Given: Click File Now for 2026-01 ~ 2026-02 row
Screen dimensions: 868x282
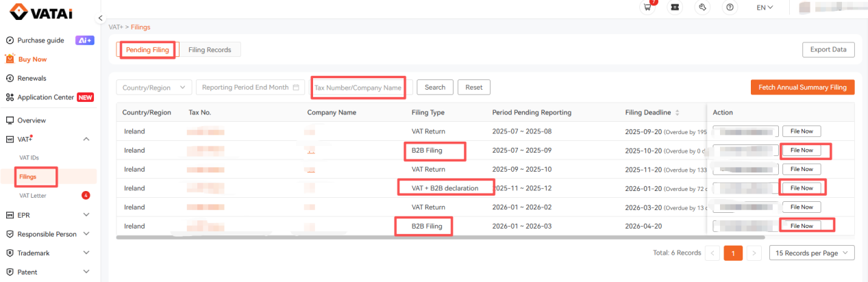Looking at the screenshot, I should click(802, 207).
